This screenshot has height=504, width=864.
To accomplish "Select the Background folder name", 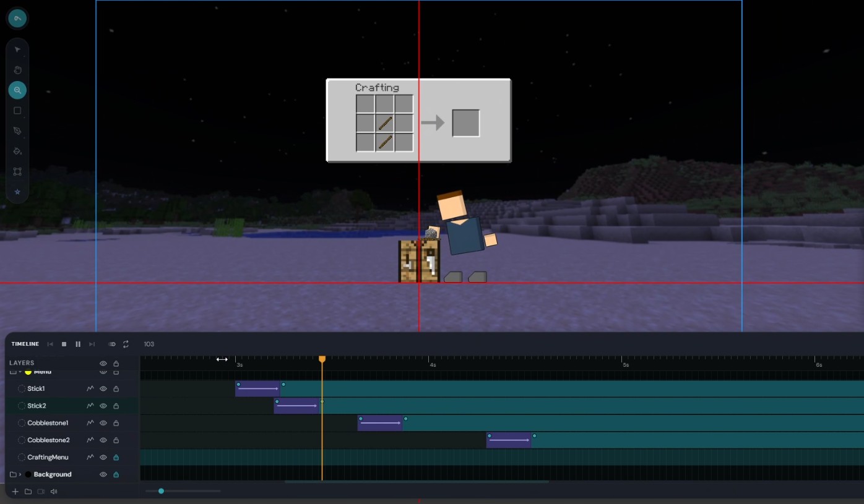I will [x=53, y=474].
